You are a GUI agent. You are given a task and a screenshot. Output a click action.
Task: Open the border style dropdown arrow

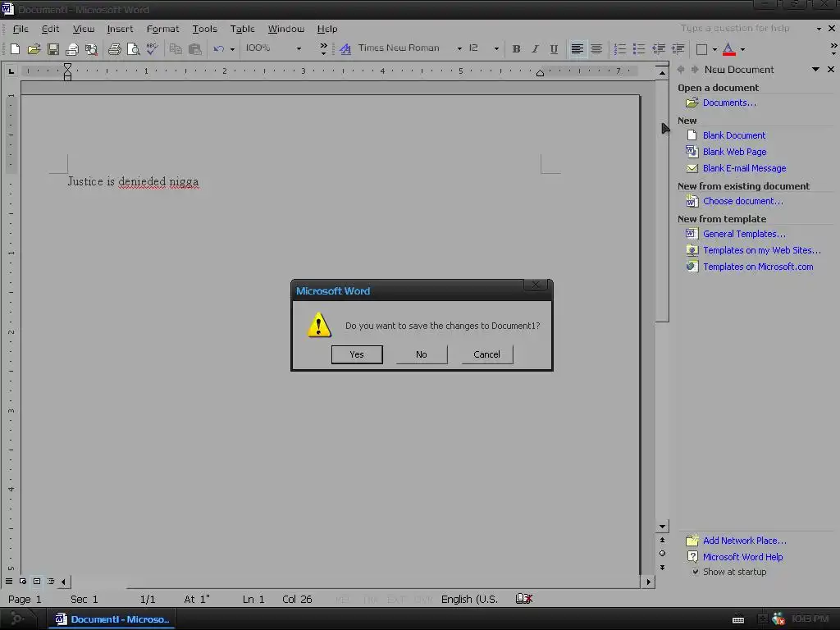[714, 49]
